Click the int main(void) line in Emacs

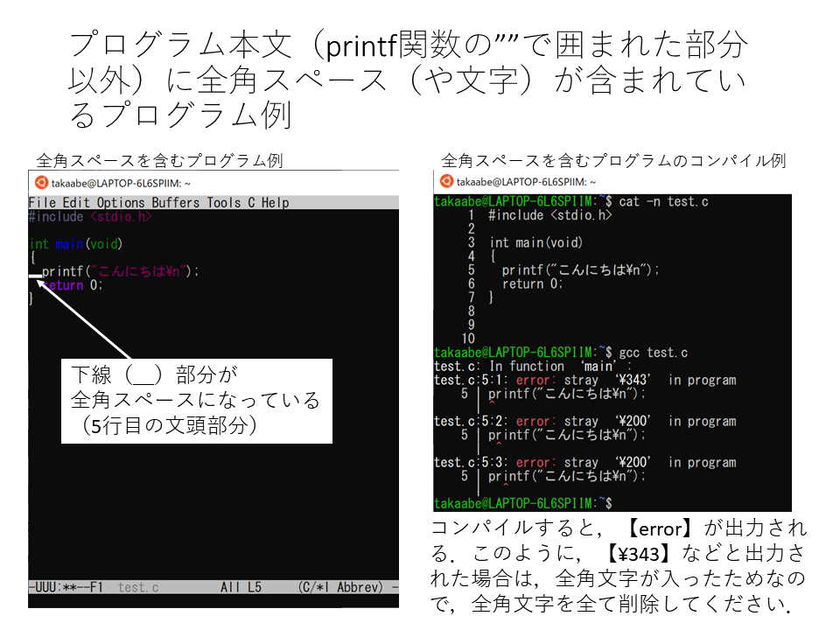pyautogui.click(x=76, y=244)
